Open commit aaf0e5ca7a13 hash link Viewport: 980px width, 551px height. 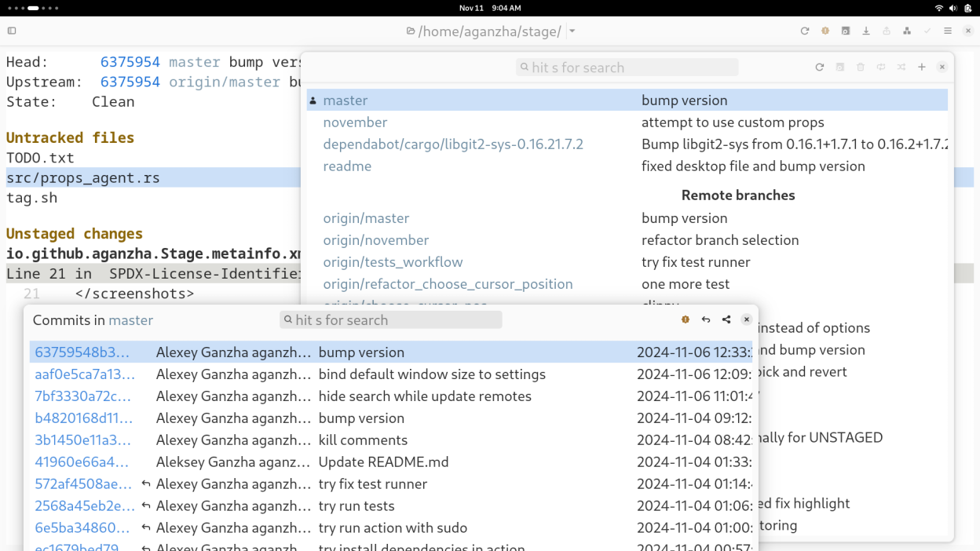pyautogui.click(x=85, y=374)
